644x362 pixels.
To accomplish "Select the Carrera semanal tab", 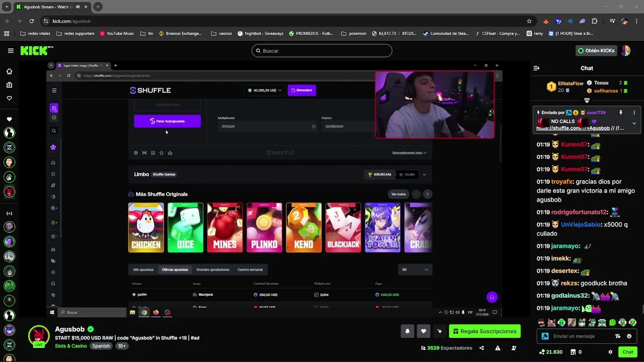I will tap(250, 270).
